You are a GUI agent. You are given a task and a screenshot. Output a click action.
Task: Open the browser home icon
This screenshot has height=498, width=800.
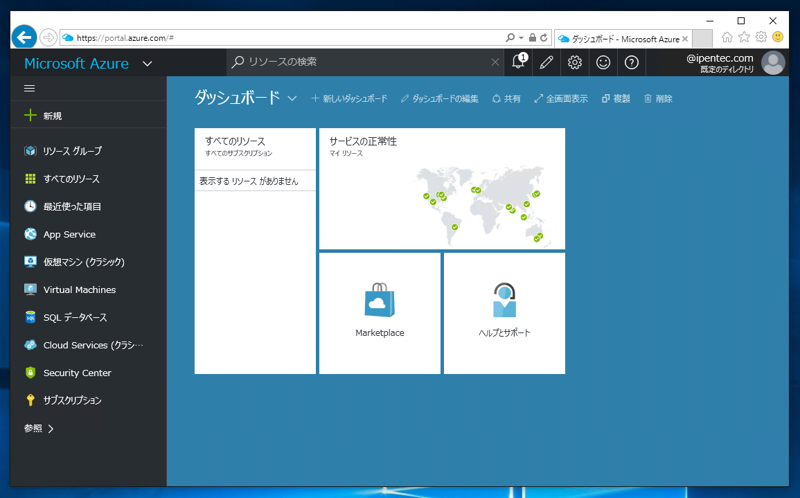click(x=727, y=37)
